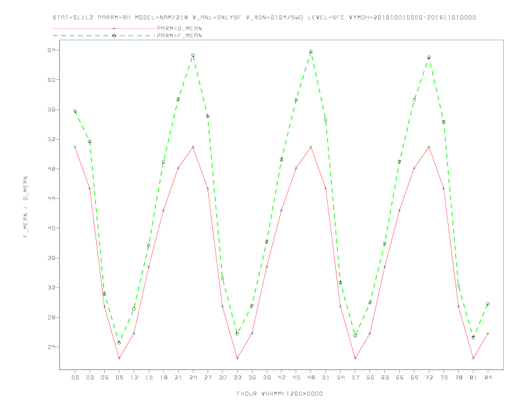The image size is (532, 411).
Task: Click the x-axis tick label 60
Action: coord(370,377)
